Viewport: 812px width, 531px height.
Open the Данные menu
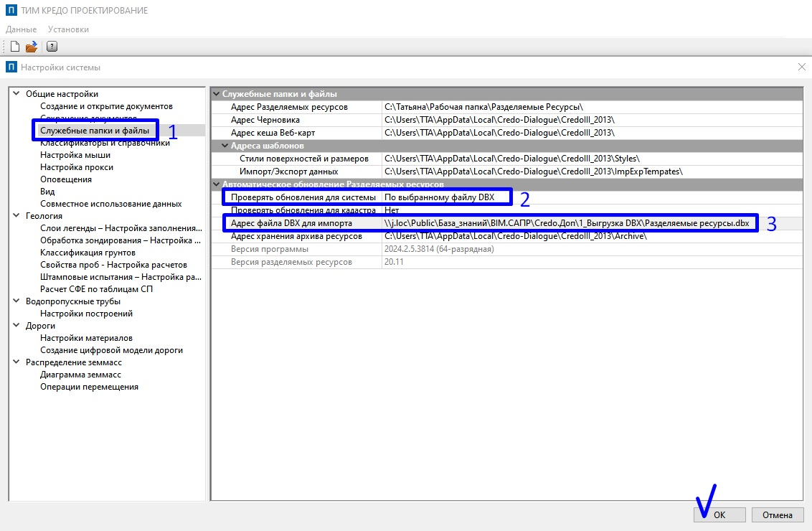point(21,29)
